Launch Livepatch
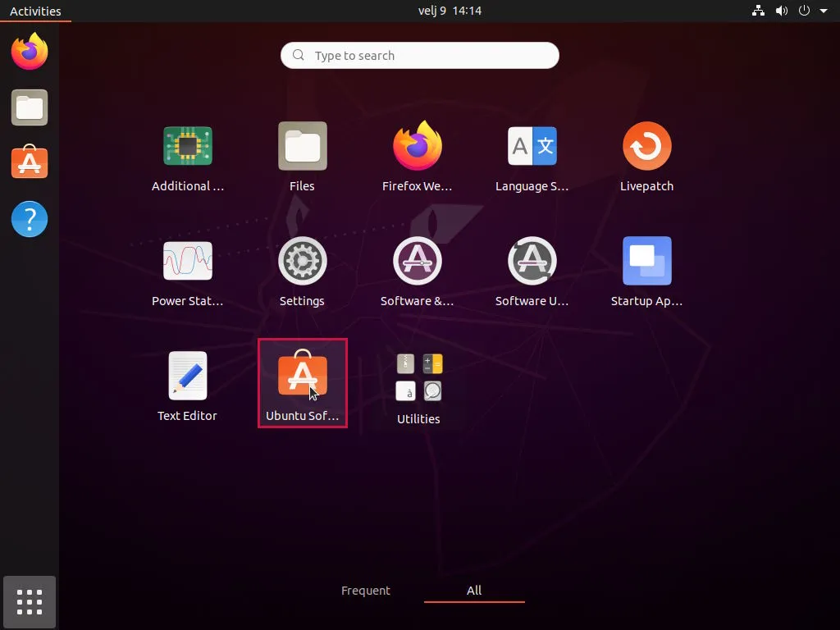840x630 pixels. [646, 146]
